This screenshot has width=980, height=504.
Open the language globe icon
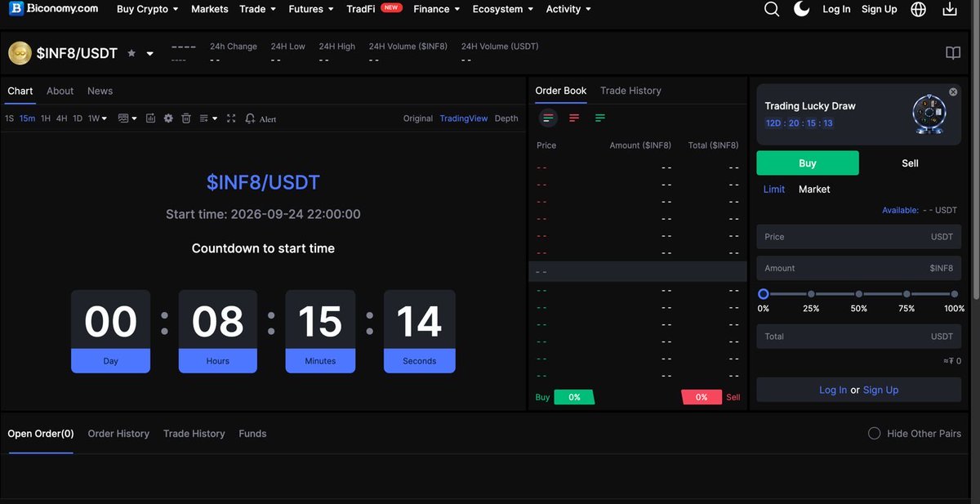point(918,9)
